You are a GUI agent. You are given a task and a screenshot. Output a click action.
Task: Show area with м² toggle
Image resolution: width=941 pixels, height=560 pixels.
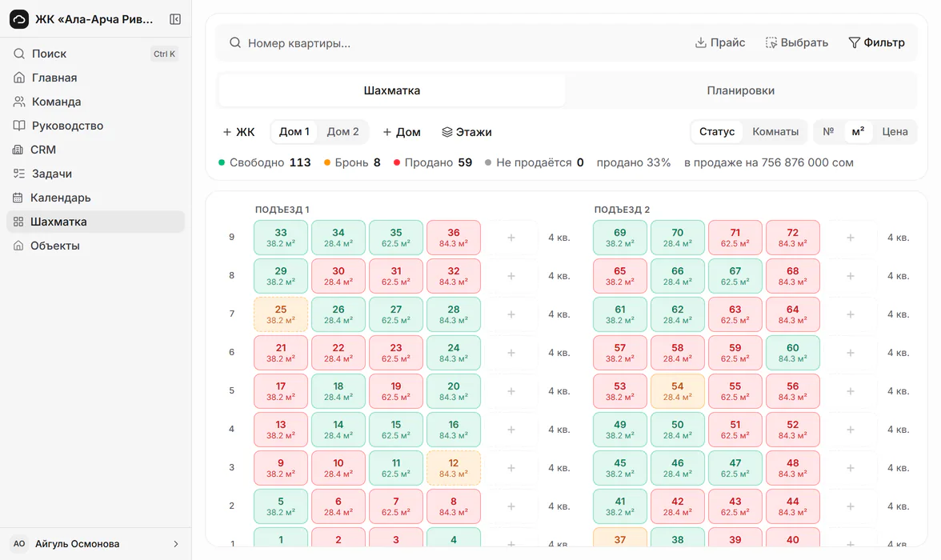click(858, 131)
